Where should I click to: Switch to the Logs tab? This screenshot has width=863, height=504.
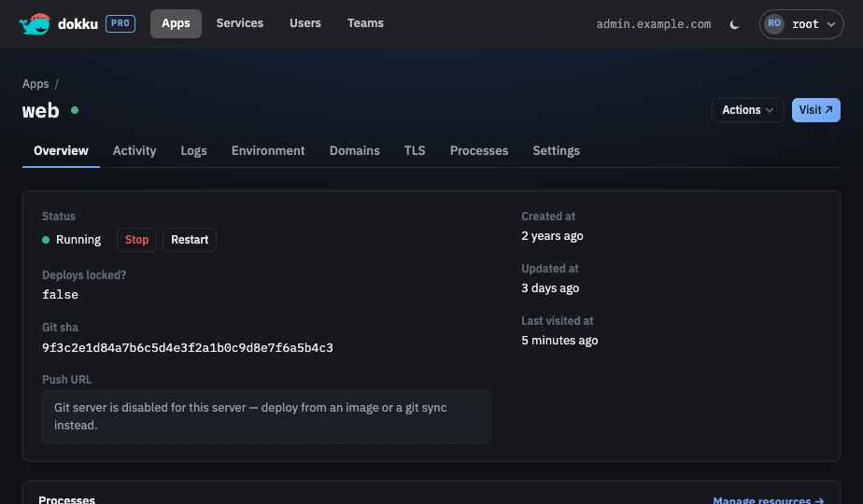[193, 151]
